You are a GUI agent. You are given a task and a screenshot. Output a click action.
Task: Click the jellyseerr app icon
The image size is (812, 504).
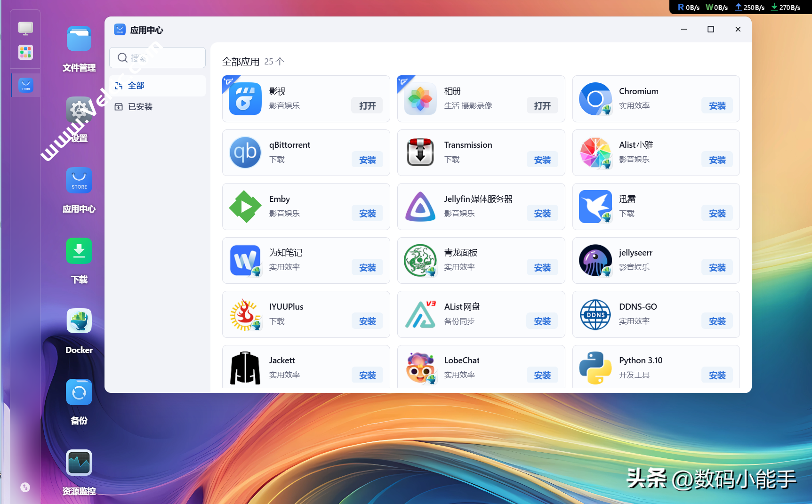[x=595, y=260]
